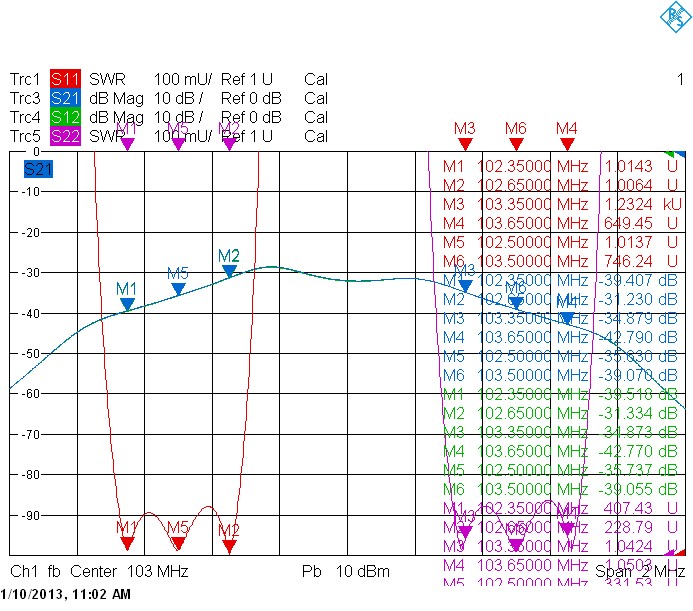Click the Trc1 SWR format label
693x611 pixels.
pyautogui.click(x=107, y=79)
